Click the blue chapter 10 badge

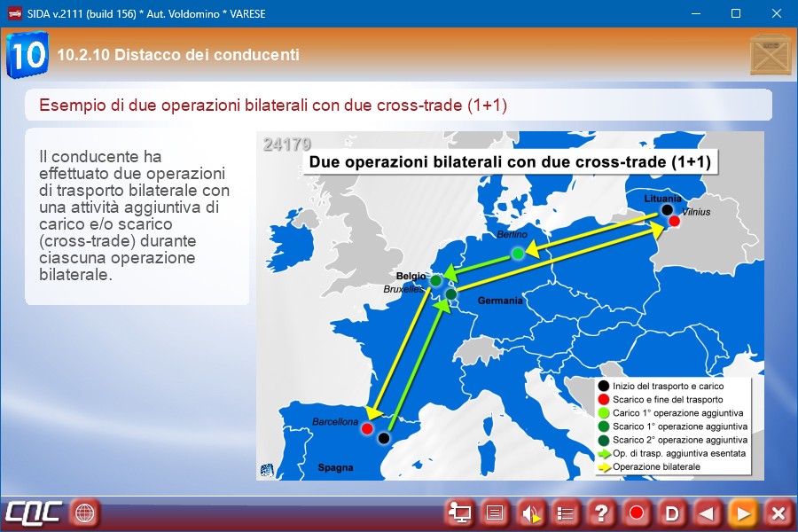[x=27, y=55]
